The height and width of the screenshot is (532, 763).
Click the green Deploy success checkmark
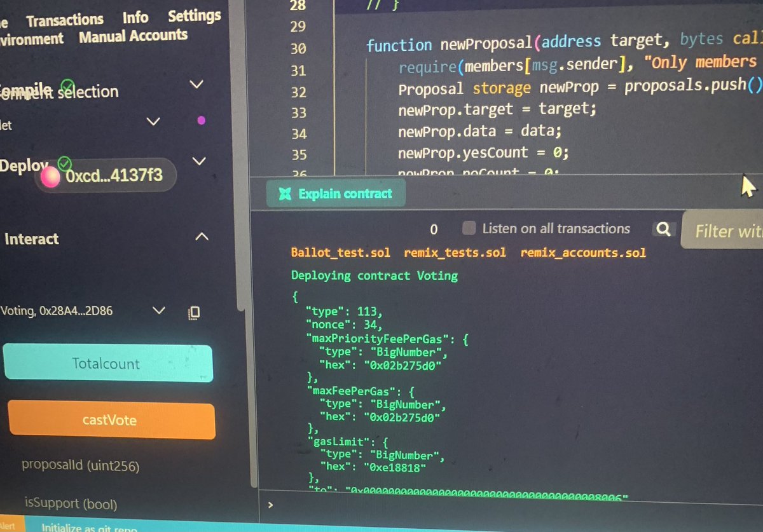click(x=64, y=163)
